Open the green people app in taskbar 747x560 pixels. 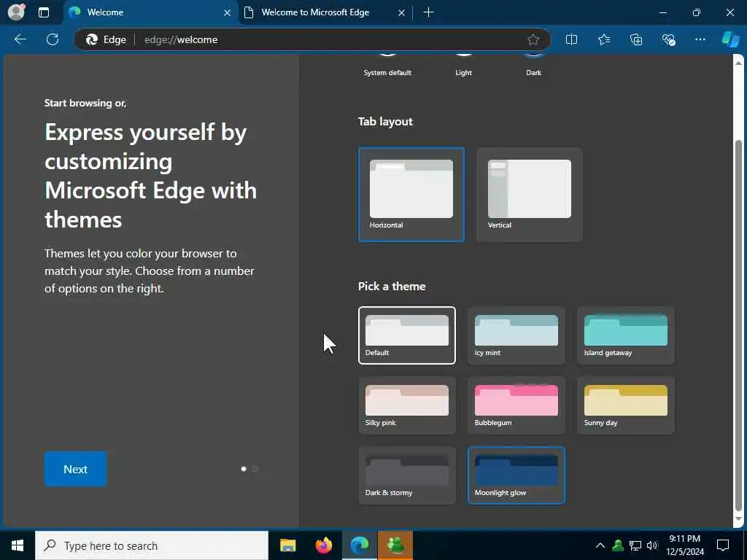point(395,545)
